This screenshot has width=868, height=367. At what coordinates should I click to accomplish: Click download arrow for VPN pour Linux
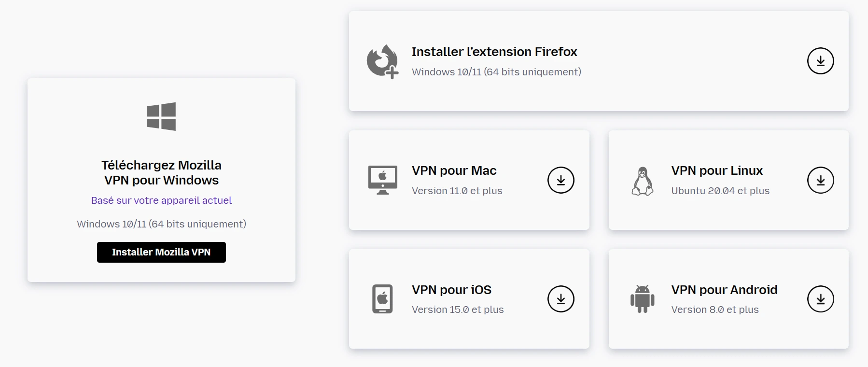click(820, 180)
